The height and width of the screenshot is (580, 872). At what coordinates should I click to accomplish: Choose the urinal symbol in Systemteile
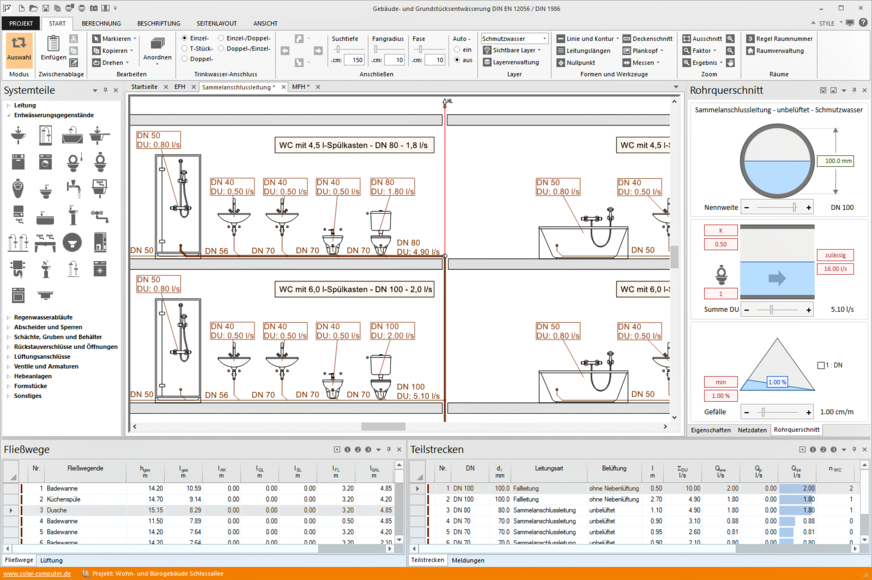point(19,187)
